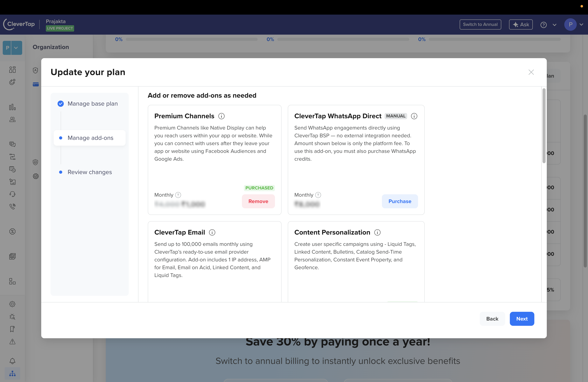Click the Organization heading
This screenshot has width=588, height=382.
pyautogui.click(x=51, y=47)
